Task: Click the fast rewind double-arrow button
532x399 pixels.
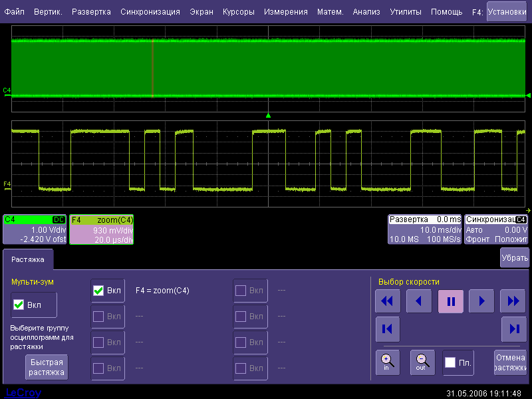Action: [x=388, y=301]
